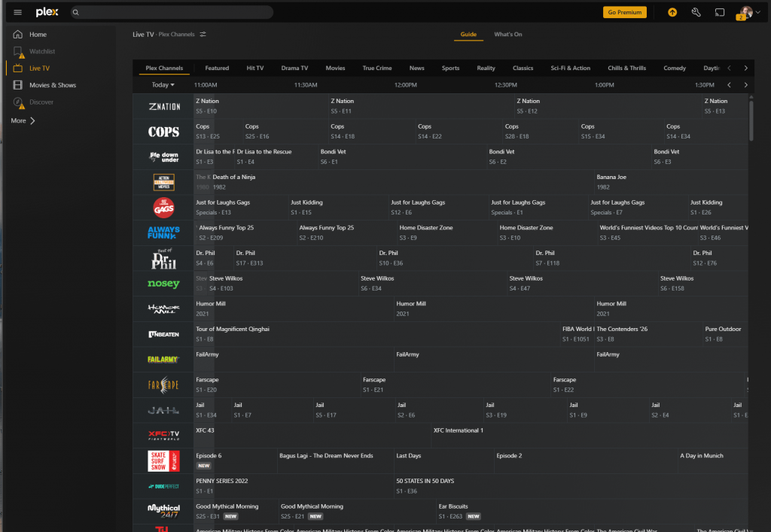This screenshot has width=771, height=532.
Task: Click the search magnifier icon
Action: (x=76, y=12)
